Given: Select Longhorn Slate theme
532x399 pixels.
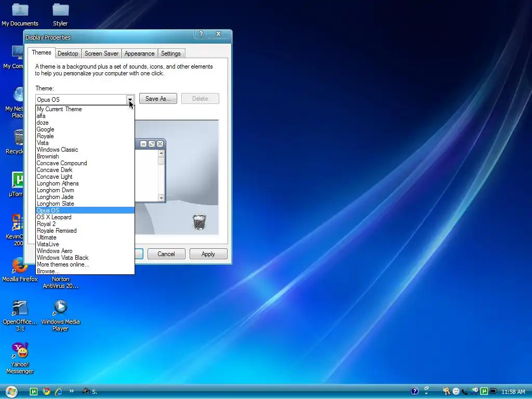Looking at the screenshot, I should pos(85,204).
